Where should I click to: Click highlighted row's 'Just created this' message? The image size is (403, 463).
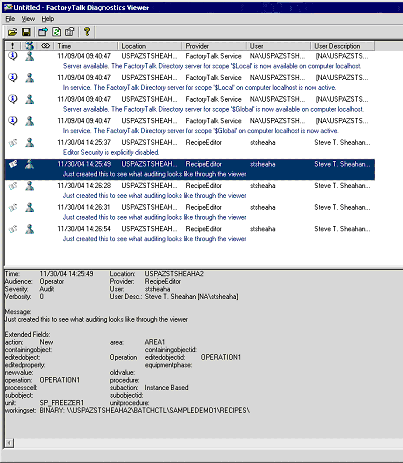155,174
